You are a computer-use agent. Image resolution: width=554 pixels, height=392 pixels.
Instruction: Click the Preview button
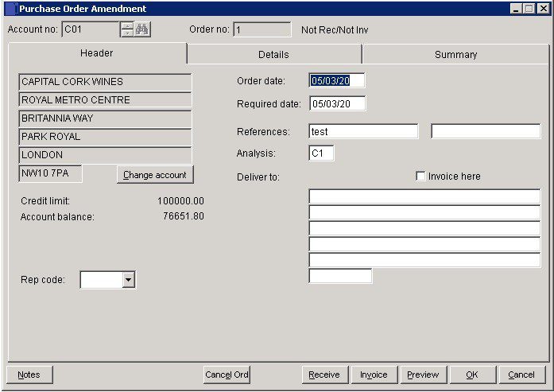pos(424,375)
